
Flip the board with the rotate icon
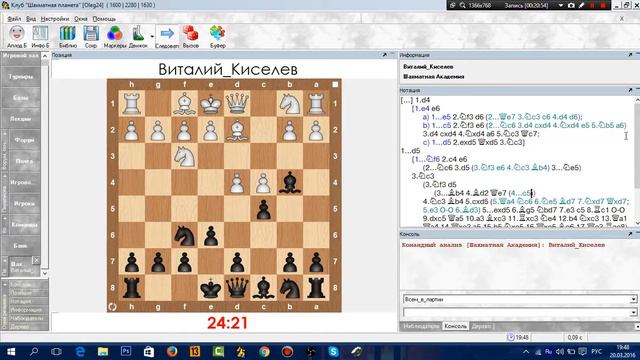coord(113,307)
